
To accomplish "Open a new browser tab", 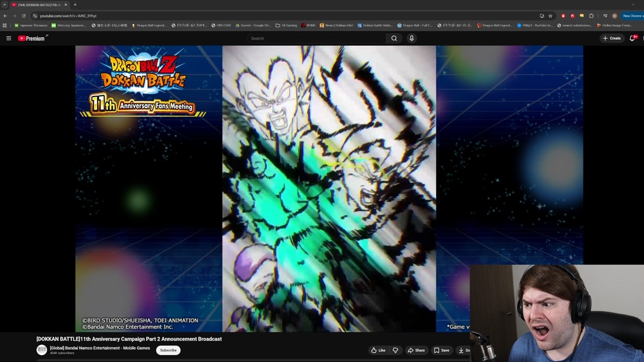I will pos(75,5).
